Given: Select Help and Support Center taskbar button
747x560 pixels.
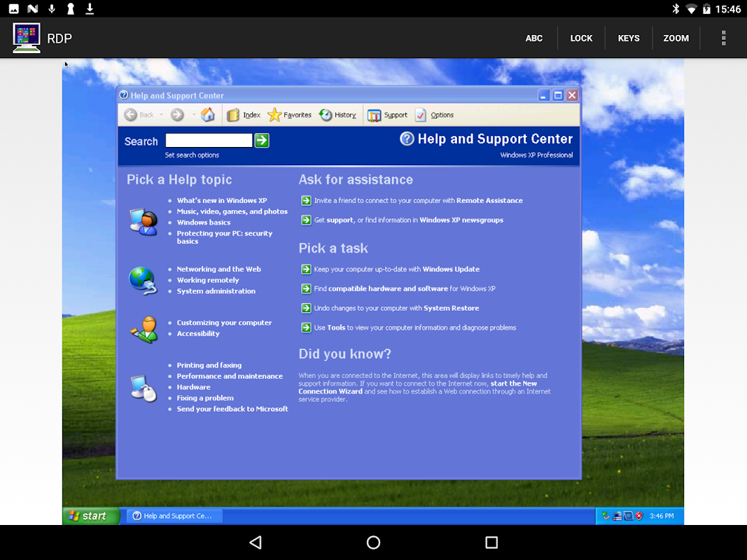Looking at the screenshot, I should coord(175,516).
